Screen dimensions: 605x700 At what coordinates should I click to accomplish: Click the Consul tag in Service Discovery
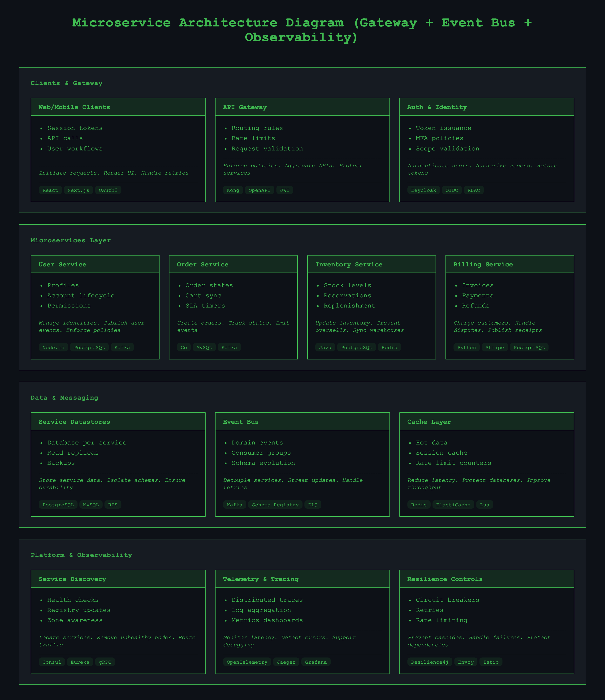tap(52, 662)
